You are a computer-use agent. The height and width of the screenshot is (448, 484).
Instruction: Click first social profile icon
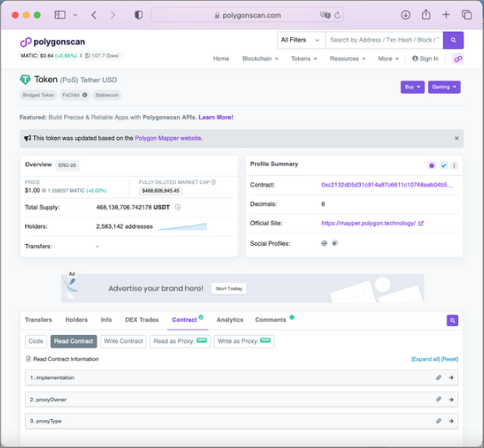point(324,243)
